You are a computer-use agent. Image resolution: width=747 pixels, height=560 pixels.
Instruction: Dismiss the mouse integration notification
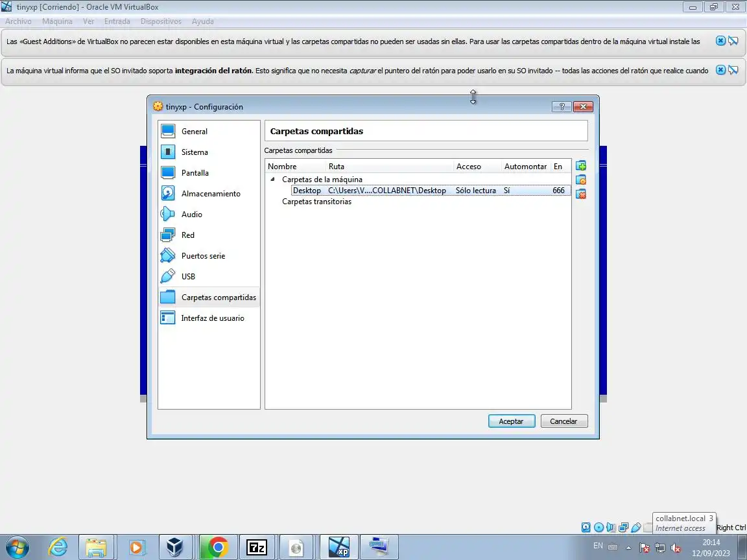pyautogui.click(x=721, y=70)
